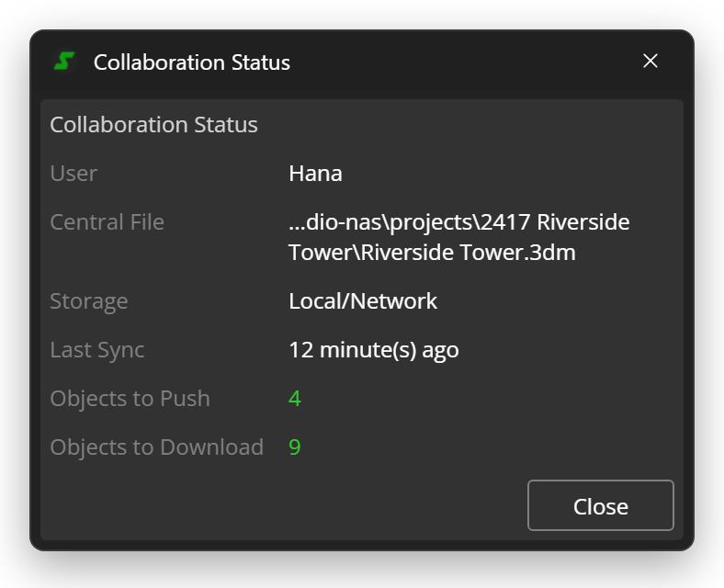Click the Close button
Image resolution: width=724 pixels, height=588 pixels.
600,505
